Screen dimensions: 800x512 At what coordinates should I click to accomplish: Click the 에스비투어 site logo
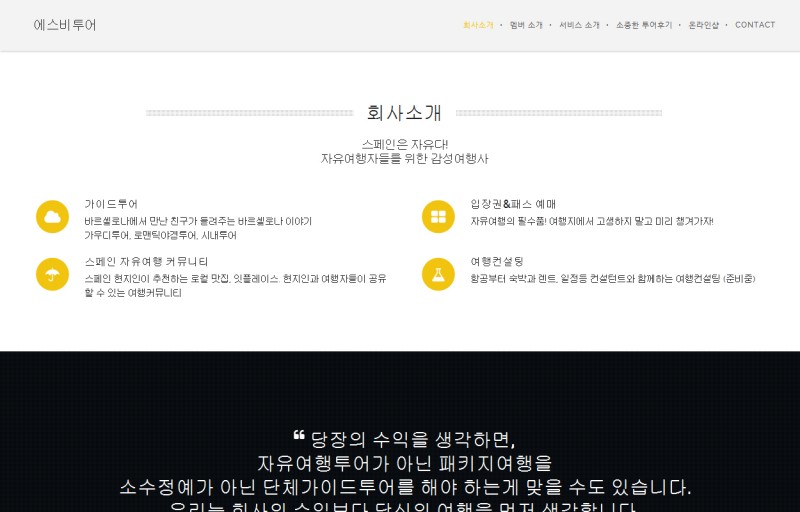click(65, 25)
